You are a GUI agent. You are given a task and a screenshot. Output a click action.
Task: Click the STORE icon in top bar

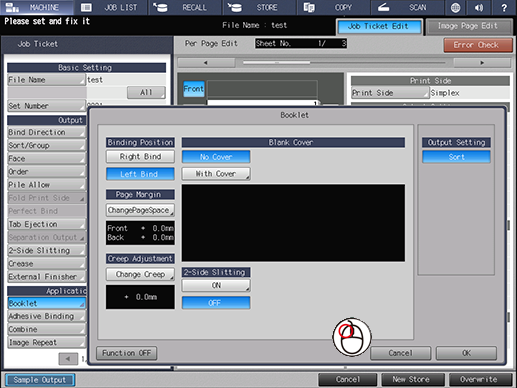(235, 7)
